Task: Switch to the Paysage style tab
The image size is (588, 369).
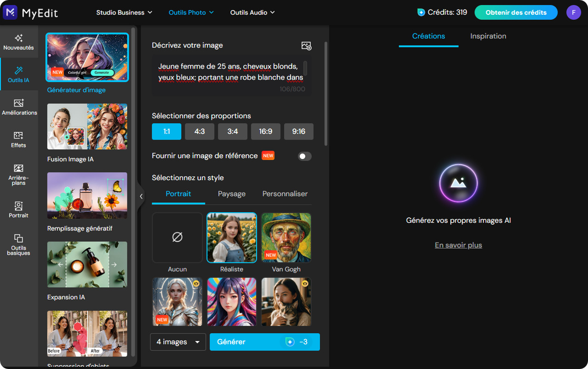Action: click(x=232, y=194)
